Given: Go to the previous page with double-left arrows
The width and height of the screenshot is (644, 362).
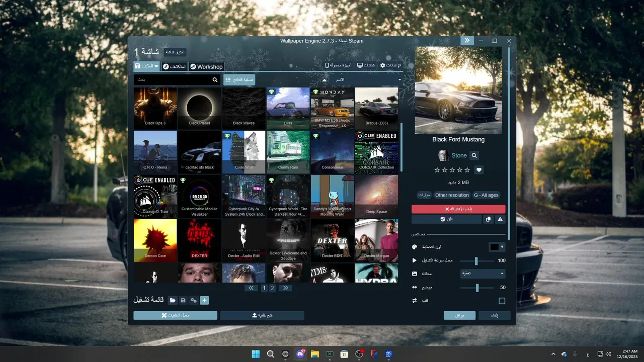Looking at the screenshot, I should pos(251,288).
